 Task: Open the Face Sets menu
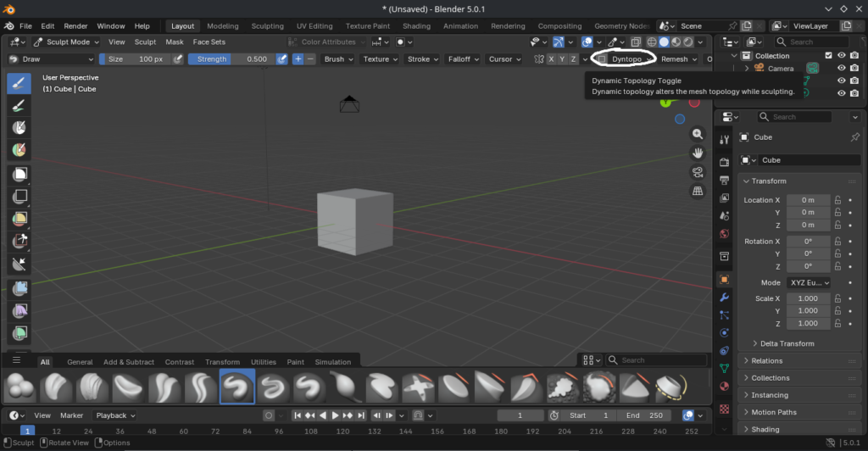pos(209,42)
